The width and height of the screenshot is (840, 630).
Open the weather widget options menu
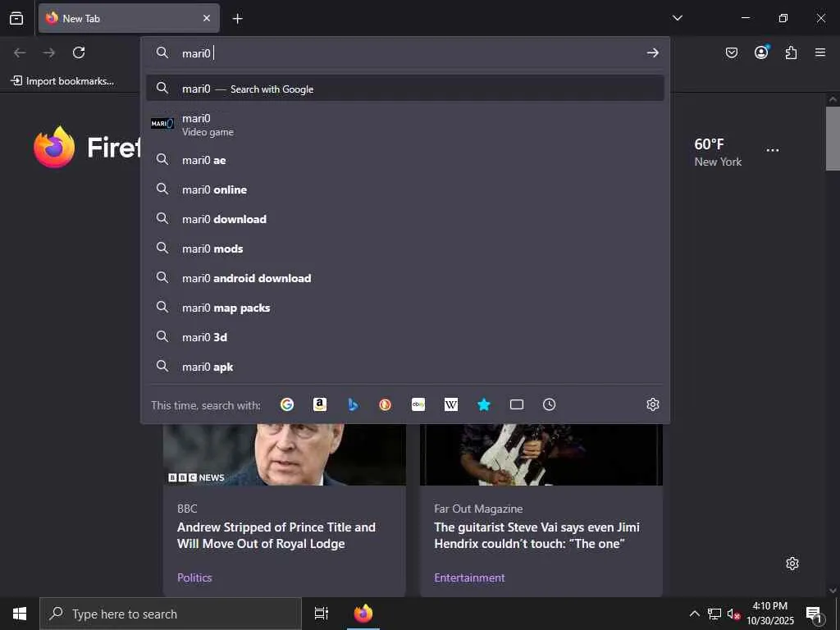(773, 150)
